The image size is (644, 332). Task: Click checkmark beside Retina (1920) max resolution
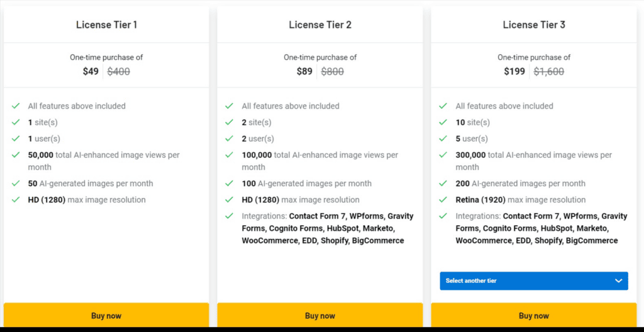tap(443, 200)
